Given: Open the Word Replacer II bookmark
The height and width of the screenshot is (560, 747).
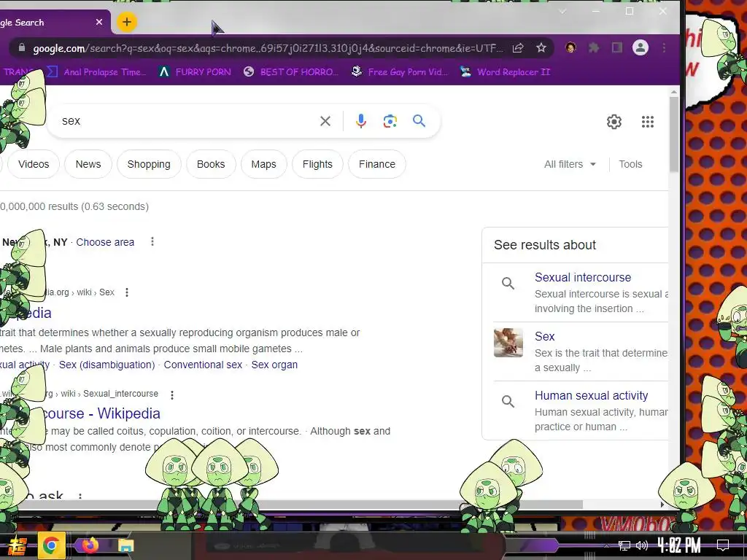Looking at the screenshot, I should tap(506, 72).
